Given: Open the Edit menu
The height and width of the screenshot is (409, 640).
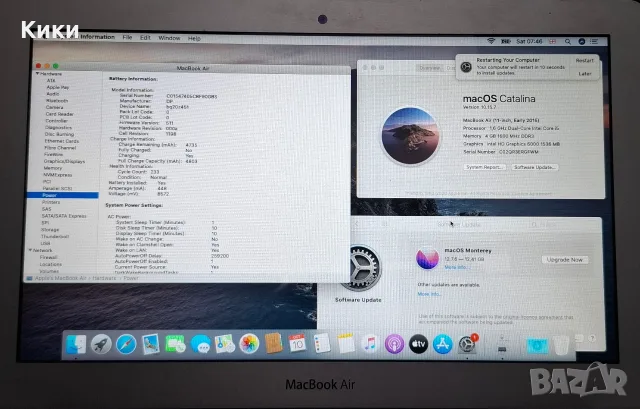Looking at the screenshot, I should tap(145, 38).
